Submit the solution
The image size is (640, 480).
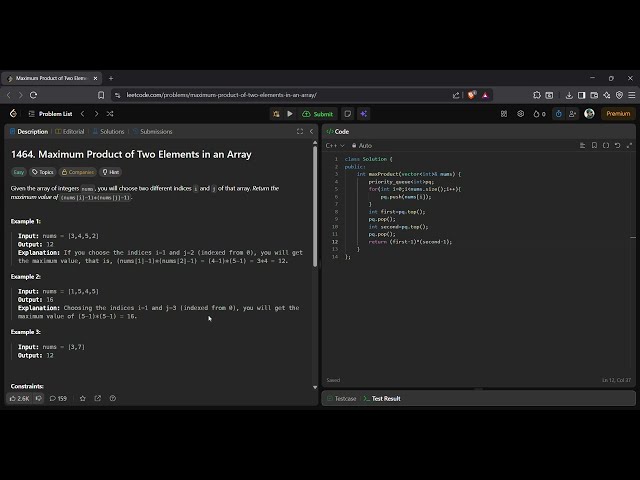pyautogui.click(x=318, y=114)
